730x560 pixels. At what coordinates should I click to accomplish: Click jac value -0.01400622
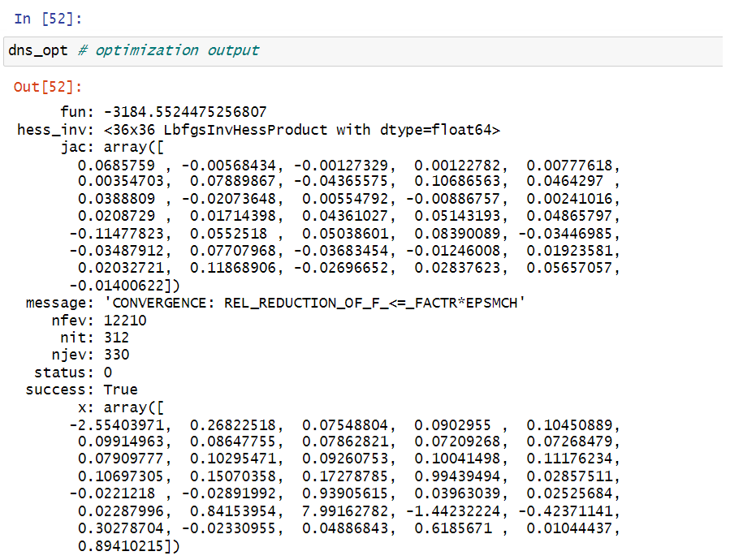[116, 286]
